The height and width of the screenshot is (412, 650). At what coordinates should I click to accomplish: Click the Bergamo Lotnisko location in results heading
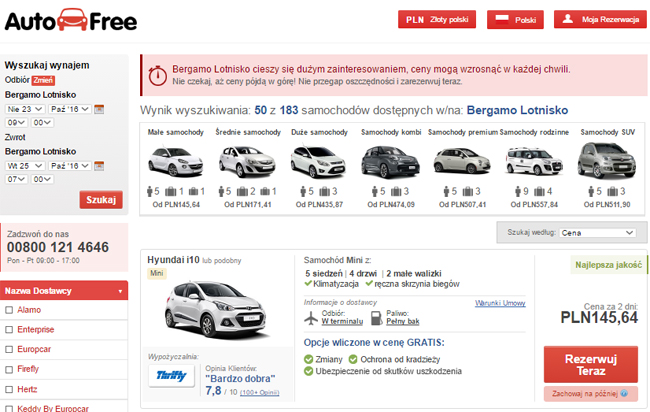click(517, 110)
